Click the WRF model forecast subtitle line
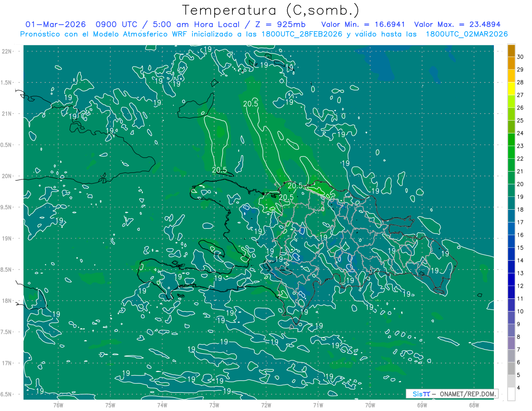This screenshot has width=532, height=411. pos(264,34)
